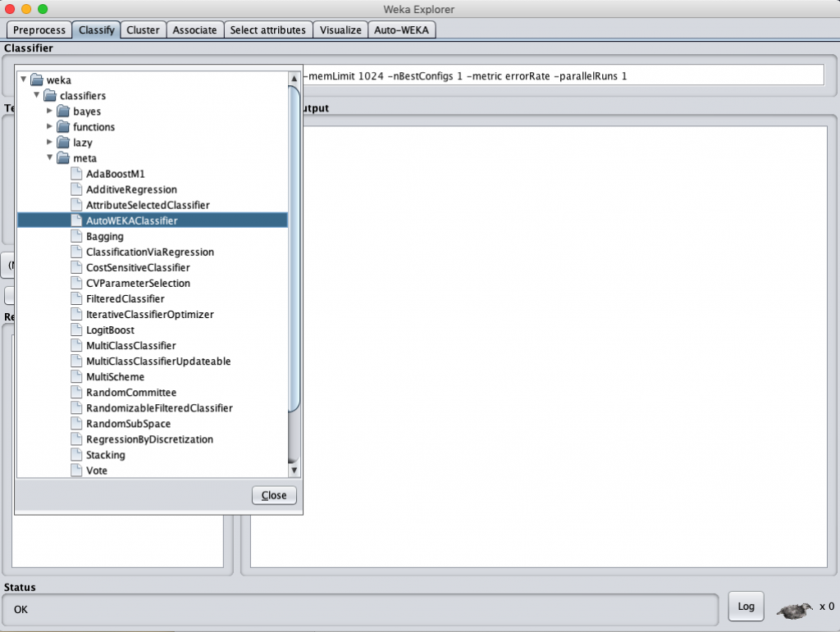This screenshot has height=632, width=840.
Task: Click scrollbar down arrow in classifier tree
Action: 294,471
